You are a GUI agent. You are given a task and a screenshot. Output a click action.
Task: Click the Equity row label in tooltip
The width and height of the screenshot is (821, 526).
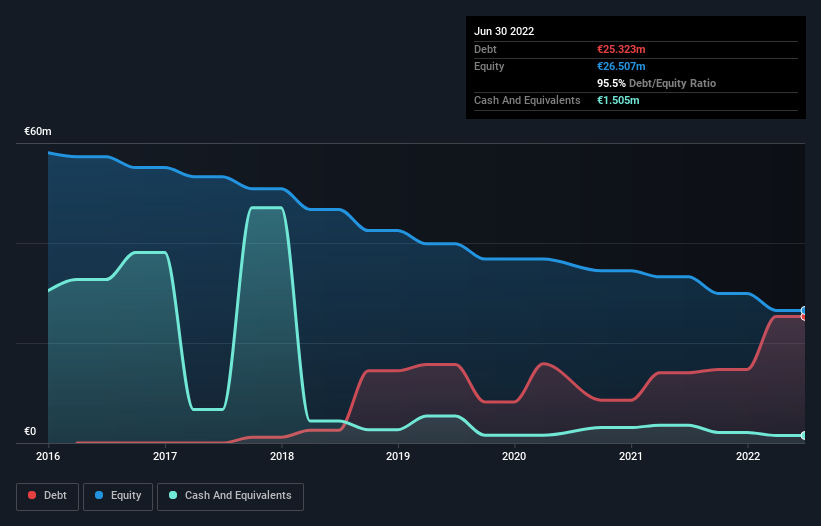(489, 66)
